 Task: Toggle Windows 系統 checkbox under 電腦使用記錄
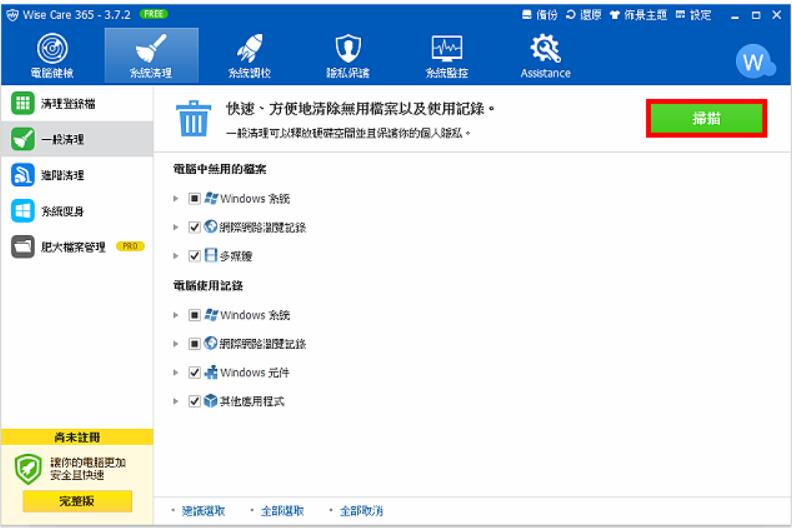[x=194, y=315]
